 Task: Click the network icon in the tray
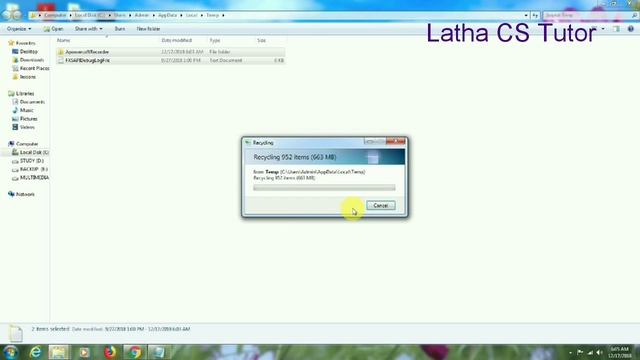[590, 352]
